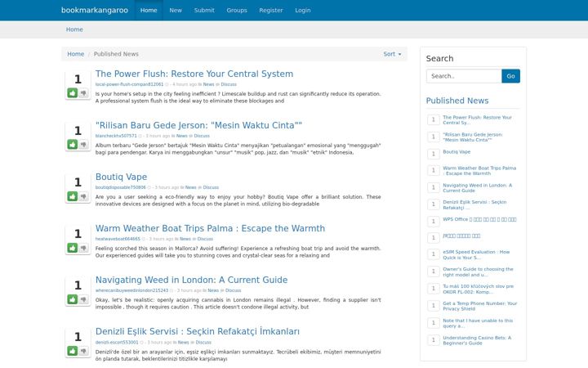Viewport: 588px width, 368px height.
Task: Upvote the 'Rilisan Baru Gede Jerson' story
Action: point(73,144)
